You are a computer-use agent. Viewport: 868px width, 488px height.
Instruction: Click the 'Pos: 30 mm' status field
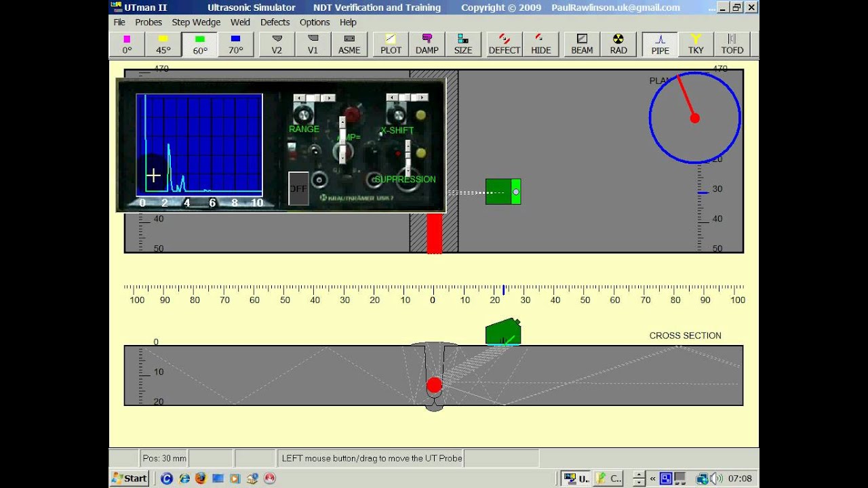pos(163,458)
